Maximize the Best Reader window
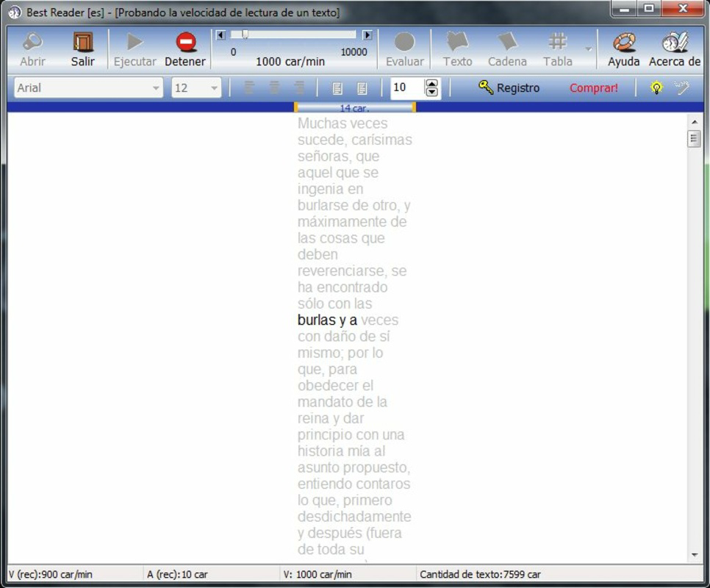Screen dimensions: 710x588 click(649, 8)
